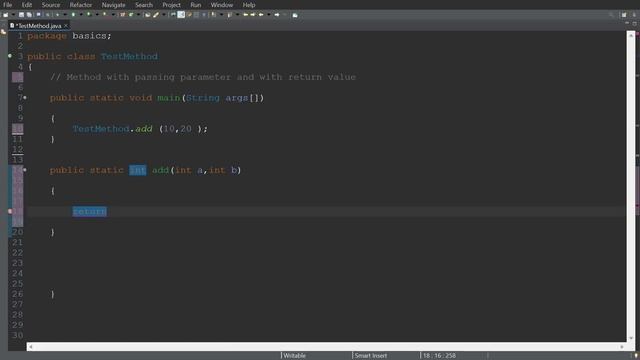Image resolution: width=640 pixels, height=360 pixels.
Task: Open the Search menu
Action: pos(144,5)
